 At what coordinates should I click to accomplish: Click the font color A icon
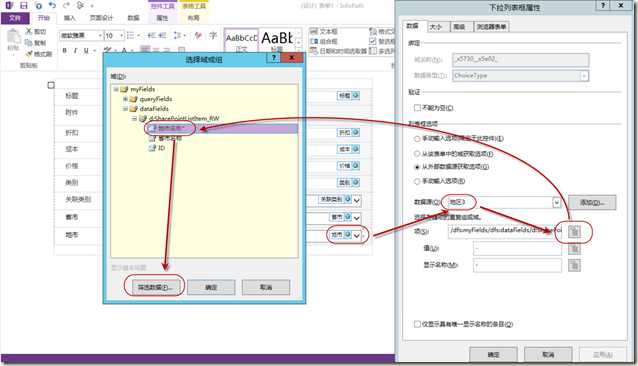click(x=124, y=50)
